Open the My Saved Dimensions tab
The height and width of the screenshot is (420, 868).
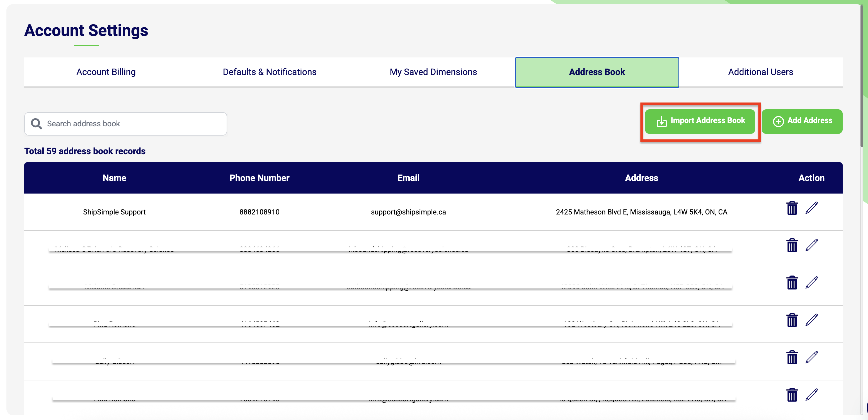[x=433, y=72]
